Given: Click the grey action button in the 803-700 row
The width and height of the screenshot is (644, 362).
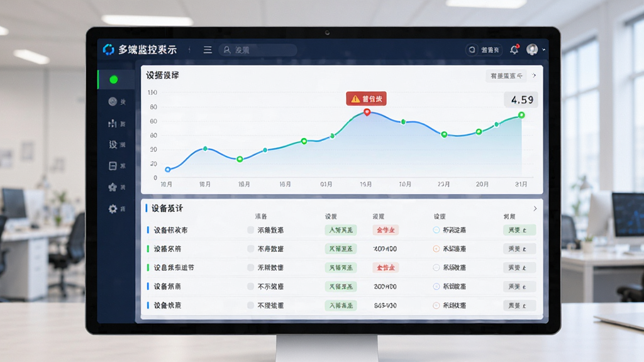Looking at the screenshot, I should pos(519,305).
